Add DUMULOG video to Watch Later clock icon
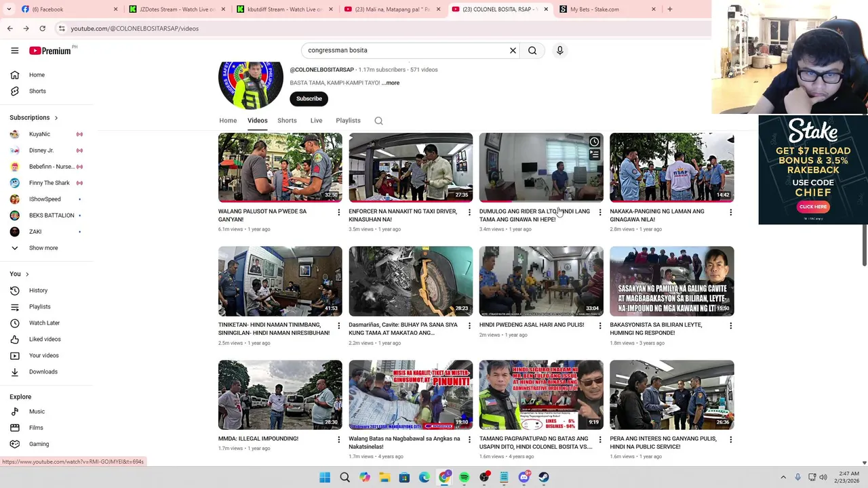This screenshot has width=868, height=488. click(594, 142)
